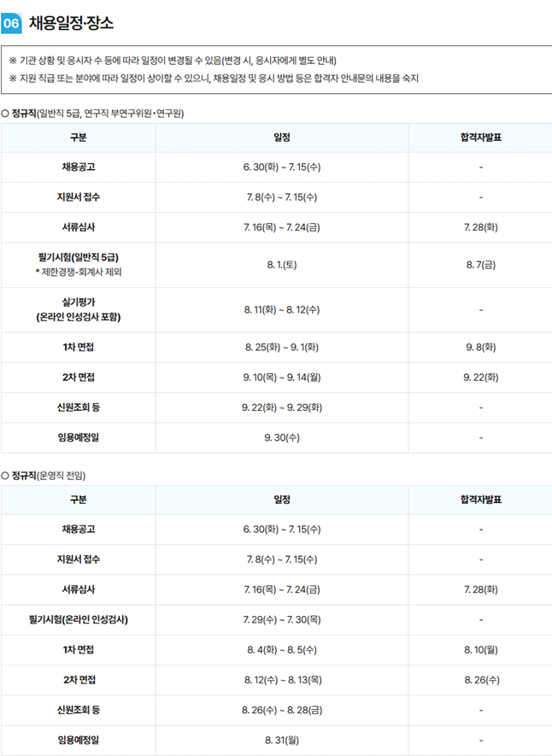The image size is (552, 756).
Task: Click the appointment date 8. 31(월)
Action: [282, 740]
